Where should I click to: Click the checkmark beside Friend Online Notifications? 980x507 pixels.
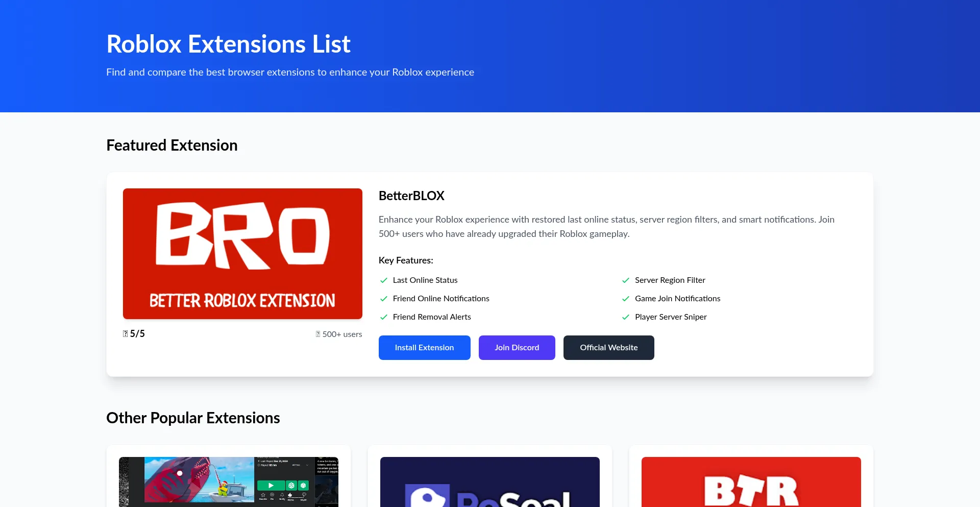[384, 299]
